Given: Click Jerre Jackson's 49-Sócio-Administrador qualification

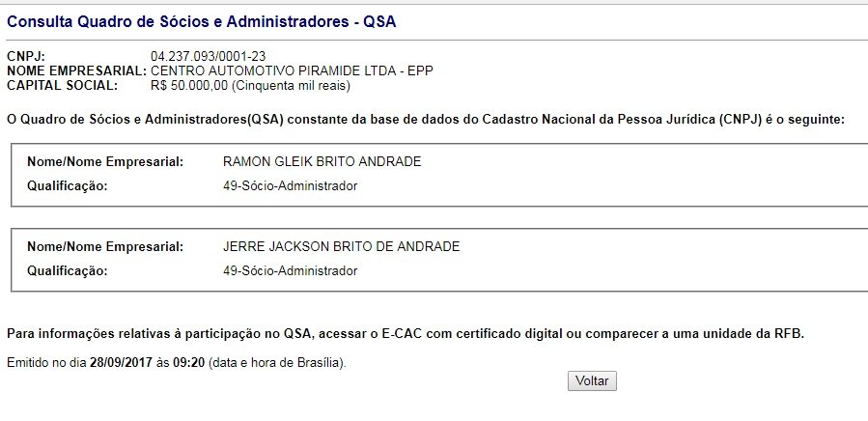Looking at the screenshot, I should click(290, 270).
